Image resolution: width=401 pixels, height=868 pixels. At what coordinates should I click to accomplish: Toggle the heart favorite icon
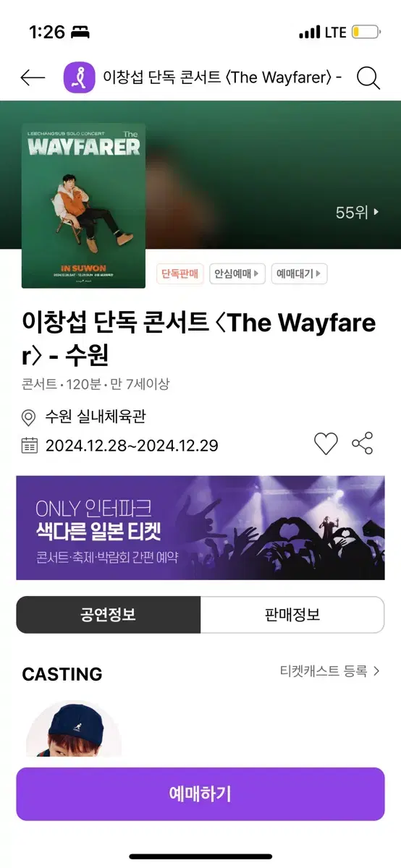tap(326, 443)
